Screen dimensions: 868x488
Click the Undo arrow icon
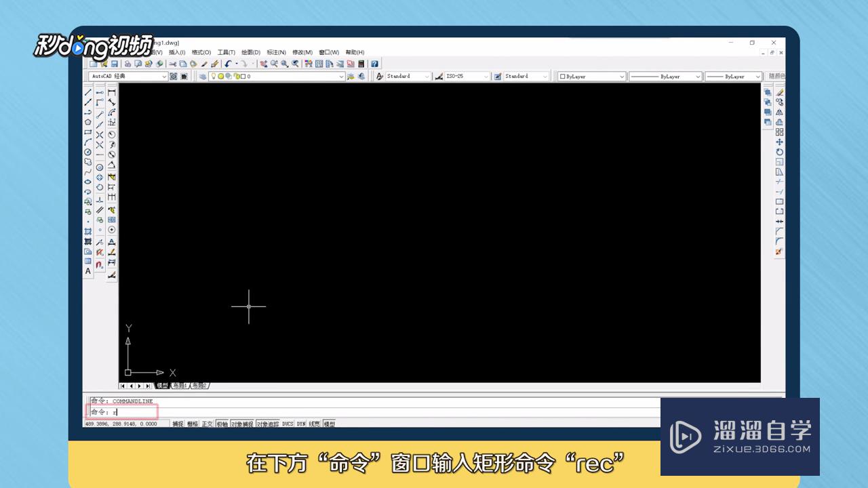[229, 64]
